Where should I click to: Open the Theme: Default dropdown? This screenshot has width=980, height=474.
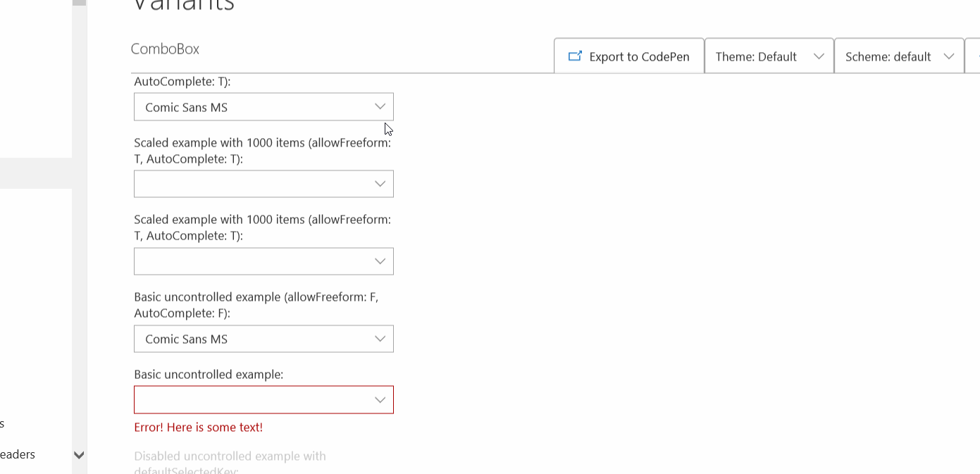[768, 56]
